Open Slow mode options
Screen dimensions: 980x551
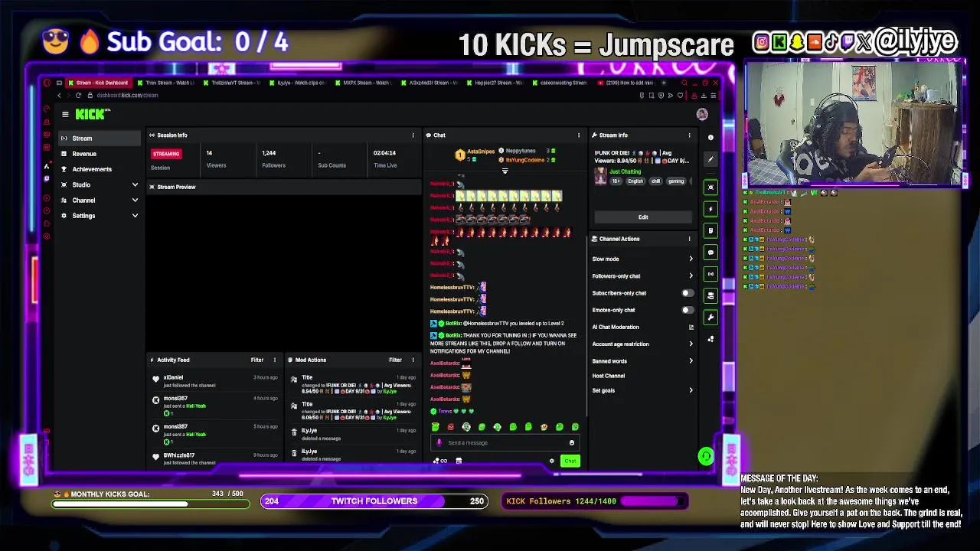[642, 259]
